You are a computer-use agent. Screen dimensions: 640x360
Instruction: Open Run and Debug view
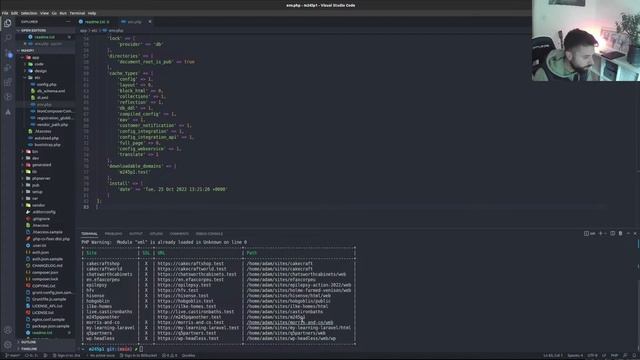8,68
